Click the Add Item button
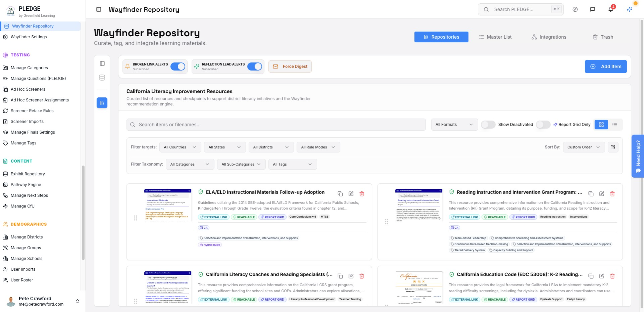This screenshot has width=644, height=312. pyautogui.click(x=605, y=66)
